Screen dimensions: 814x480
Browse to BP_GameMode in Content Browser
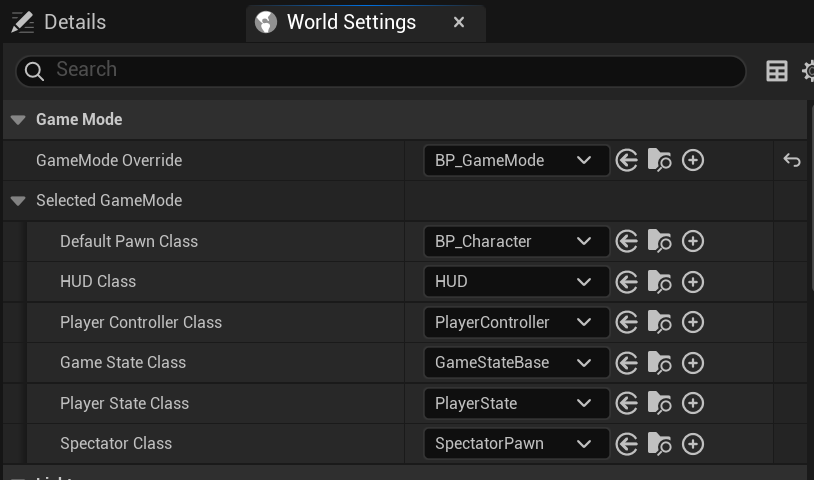tap(659, 160)
